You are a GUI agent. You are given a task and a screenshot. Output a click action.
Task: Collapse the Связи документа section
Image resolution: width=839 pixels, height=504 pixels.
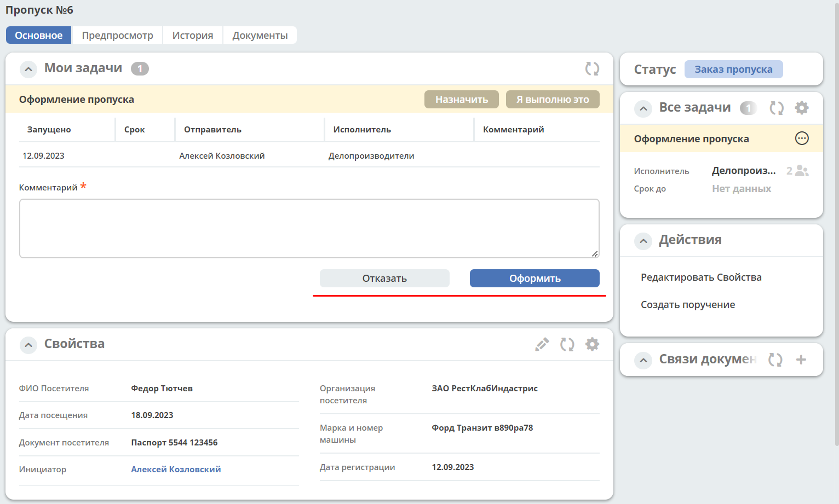click(x=643, y=360)
